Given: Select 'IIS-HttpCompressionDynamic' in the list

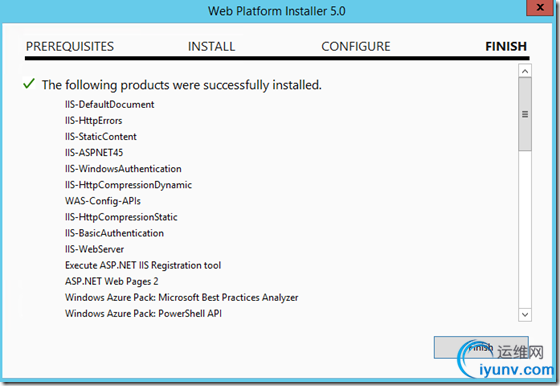Looking at the screenshot, I should pos(128,185).
